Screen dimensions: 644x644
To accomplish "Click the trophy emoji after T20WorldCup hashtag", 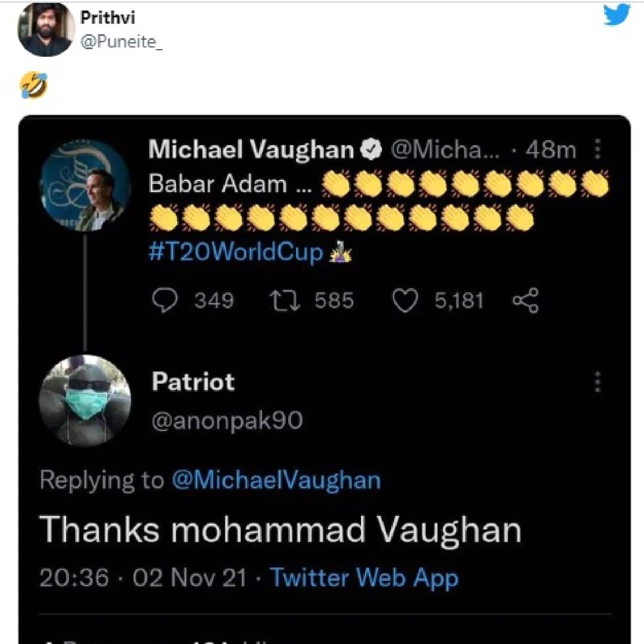I will click(x=341, y=252).
